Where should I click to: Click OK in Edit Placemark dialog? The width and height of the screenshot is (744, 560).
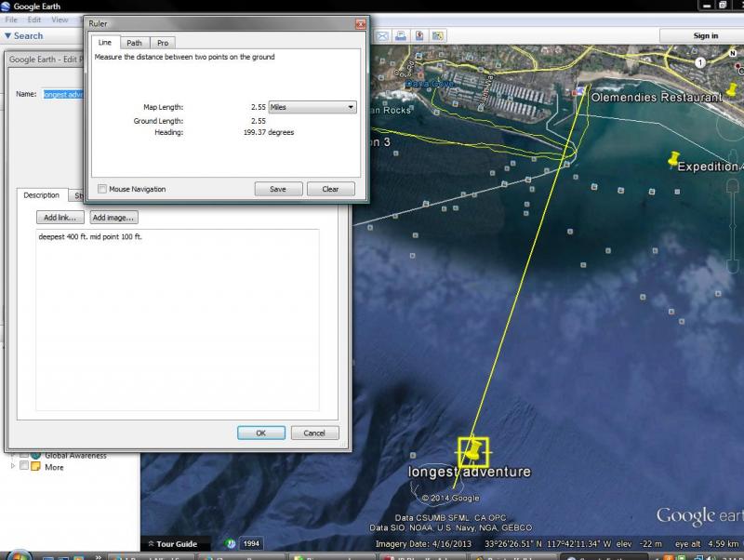261,433
